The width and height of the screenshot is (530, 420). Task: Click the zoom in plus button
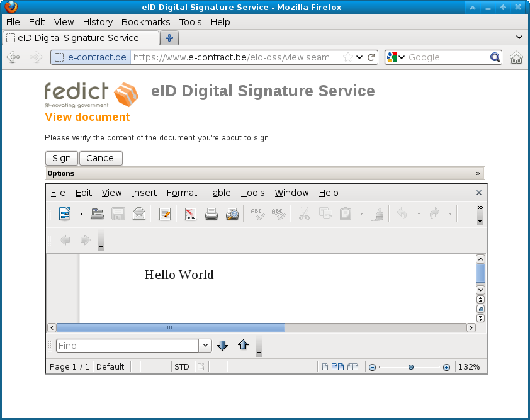tap(446, 367)
